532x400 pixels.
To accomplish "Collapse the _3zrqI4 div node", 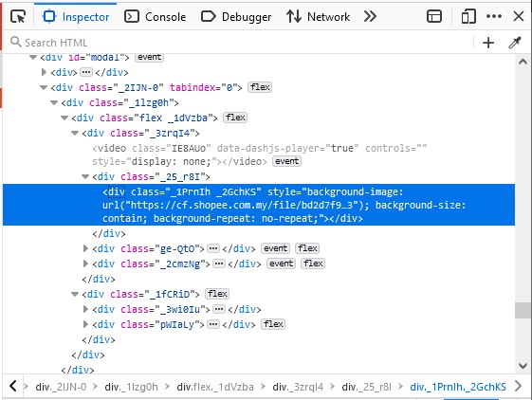I will (75, 134).
